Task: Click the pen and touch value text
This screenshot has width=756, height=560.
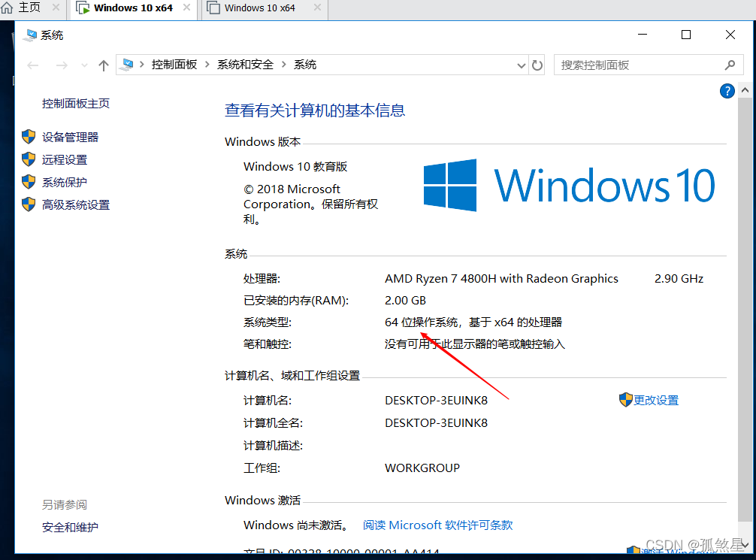Action: coord(475,344)
